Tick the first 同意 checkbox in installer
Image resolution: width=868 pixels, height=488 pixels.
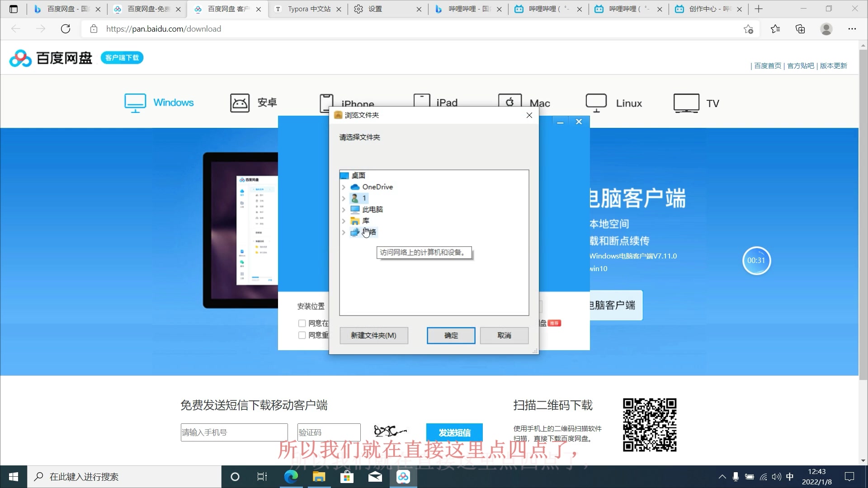point(302,323)
